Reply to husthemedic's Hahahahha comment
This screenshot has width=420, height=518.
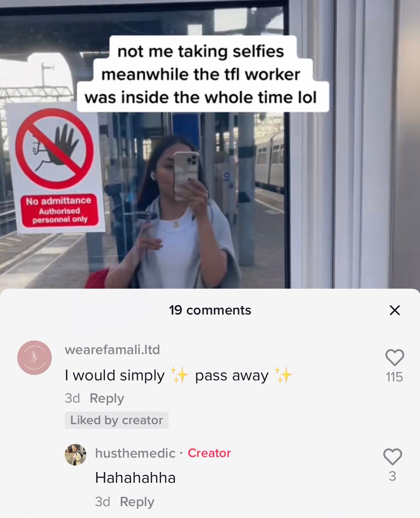point(137,502)
